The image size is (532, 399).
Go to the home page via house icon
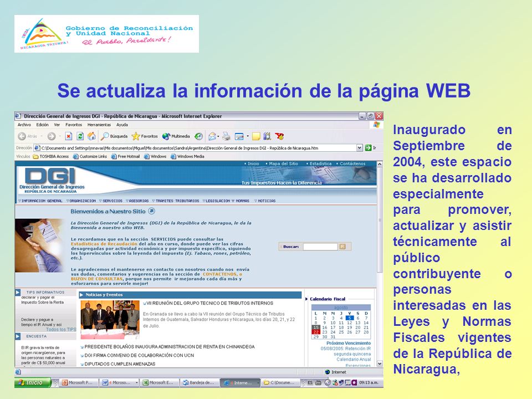pyautogui.click(x=91, y=136)
